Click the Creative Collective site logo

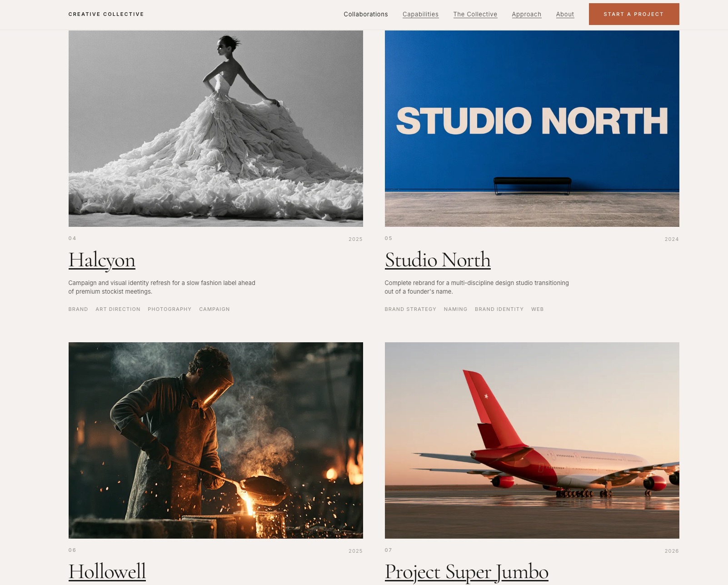106,14
